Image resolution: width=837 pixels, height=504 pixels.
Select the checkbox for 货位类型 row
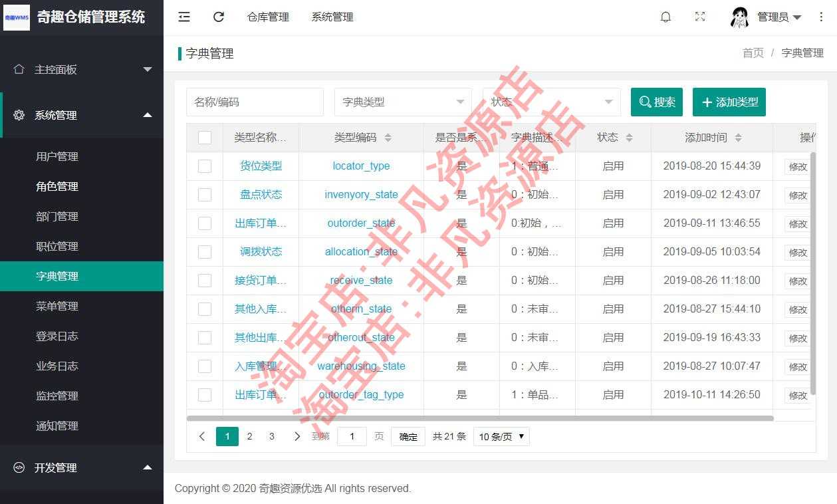204,166
